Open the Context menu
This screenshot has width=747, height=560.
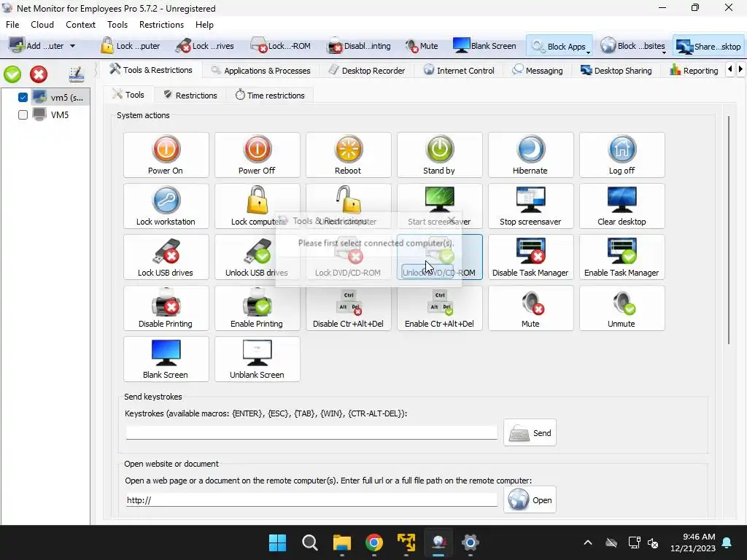(x=80, y=25)
